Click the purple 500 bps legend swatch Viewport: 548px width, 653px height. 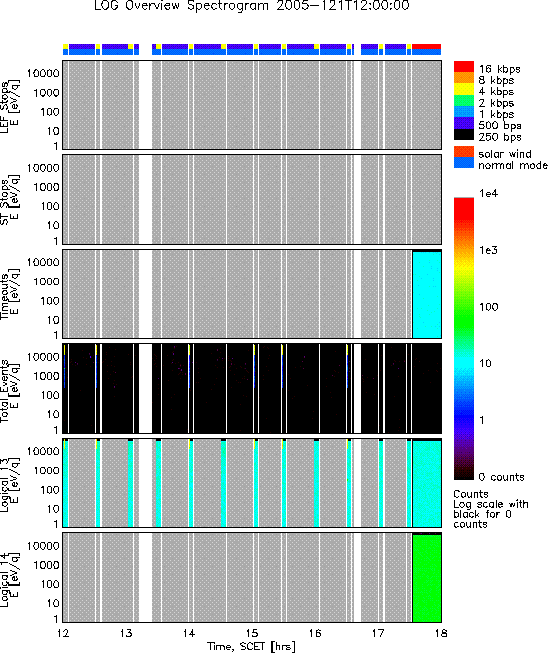click(x=463, y=123)
